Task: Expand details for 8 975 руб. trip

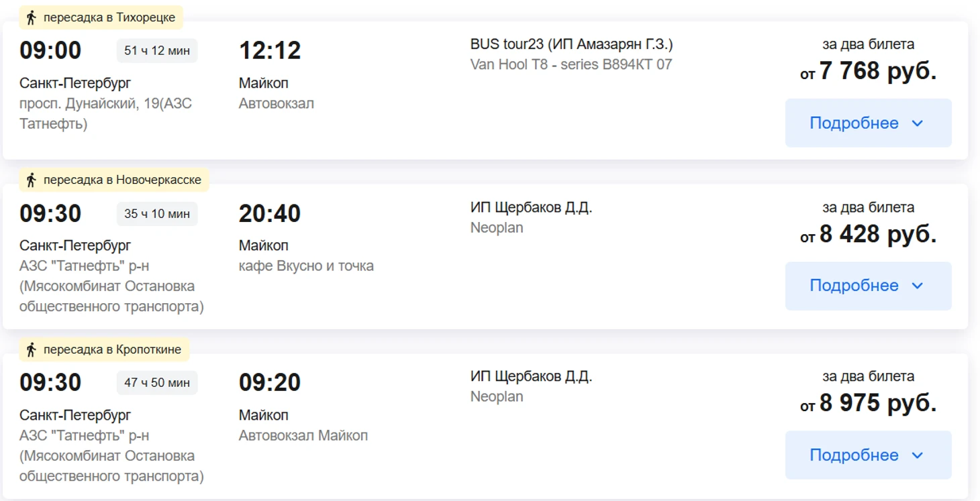Action: 867,455
